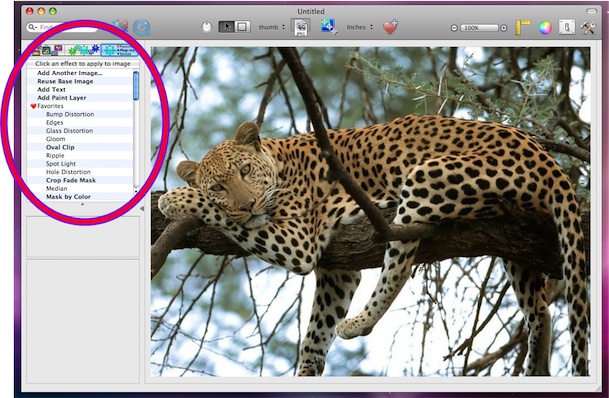Click Reuse Base Image in list
Viewport: 609px width, 398px height.
(x=65, y=81)
